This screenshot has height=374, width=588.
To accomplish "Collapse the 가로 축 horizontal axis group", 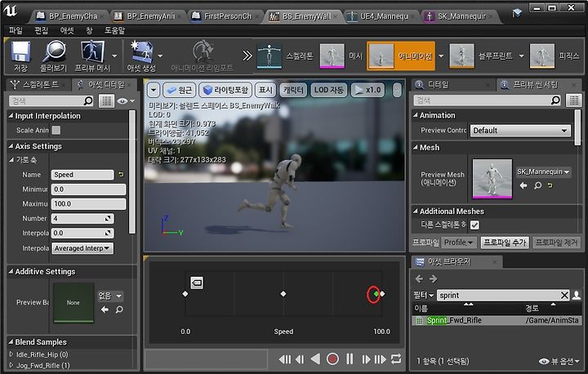I will point(11,160).
